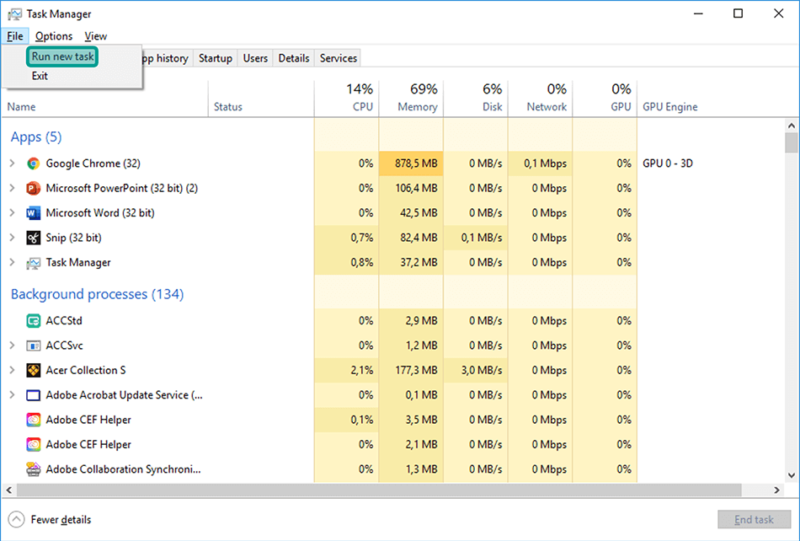Sort by the GPU column header
This screenshot has width=800, height=541.
605,98
